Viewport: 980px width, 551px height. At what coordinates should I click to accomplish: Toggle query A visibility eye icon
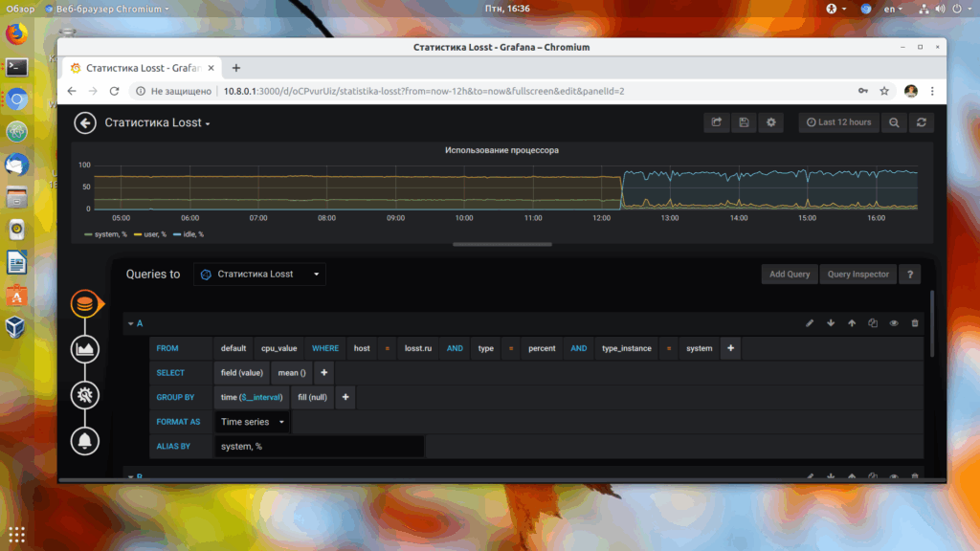point(894,323)
